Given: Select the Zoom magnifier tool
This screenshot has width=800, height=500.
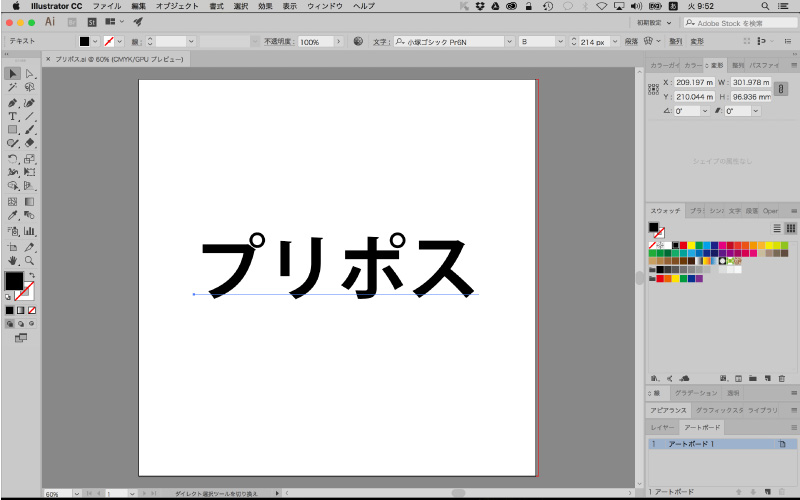Looking at the screenshot, I should click(30, 260).
